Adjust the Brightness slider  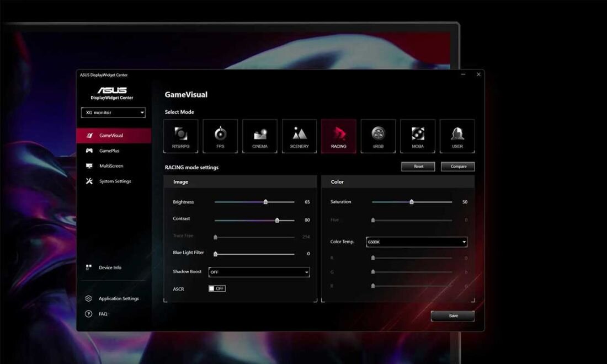coord(264,202)
